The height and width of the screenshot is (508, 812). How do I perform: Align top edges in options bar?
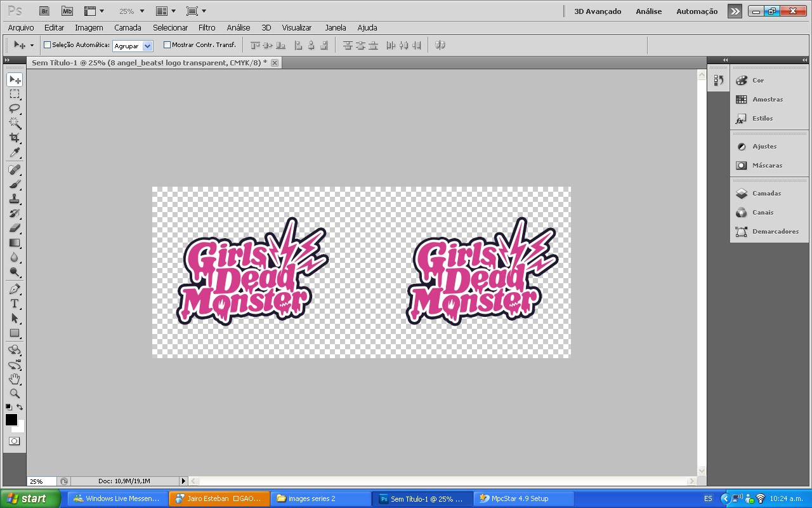coord(255,45)
